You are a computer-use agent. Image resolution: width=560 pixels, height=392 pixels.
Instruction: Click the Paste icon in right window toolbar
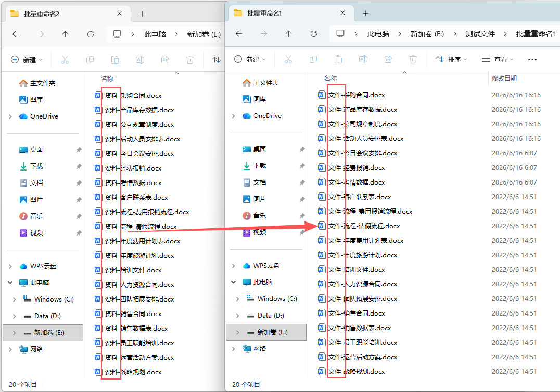[338, 60]
